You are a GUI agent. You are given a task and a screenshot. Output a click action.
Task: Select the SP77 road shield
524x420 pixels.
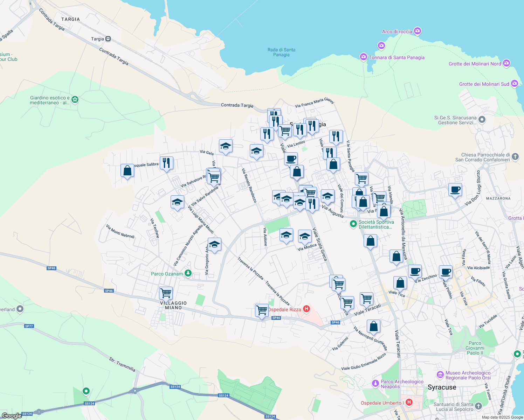tap(29, 326)
